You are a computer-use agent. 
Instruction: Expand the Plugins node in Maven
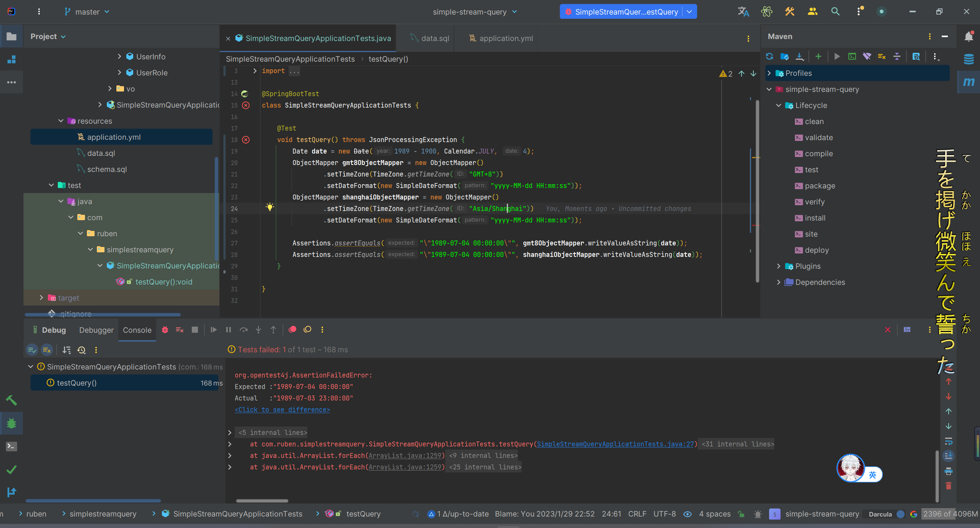click(x=779, y=266)
